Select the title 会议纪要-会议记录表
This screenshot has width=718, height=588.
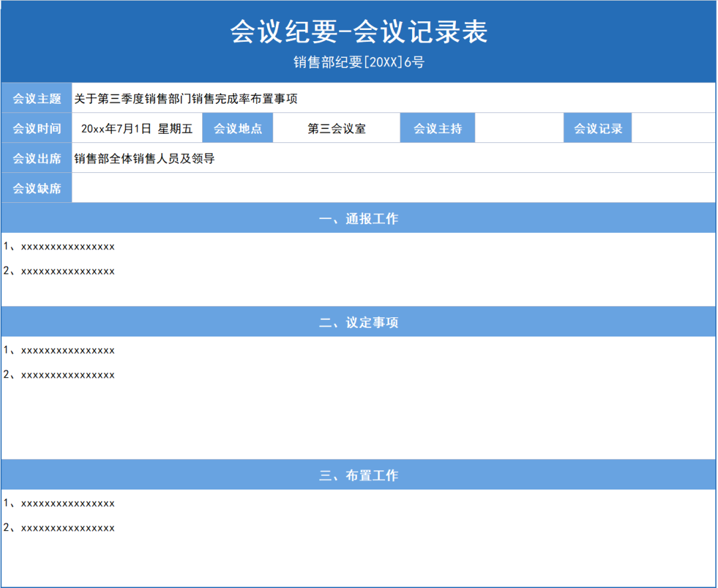pos(359,32)
